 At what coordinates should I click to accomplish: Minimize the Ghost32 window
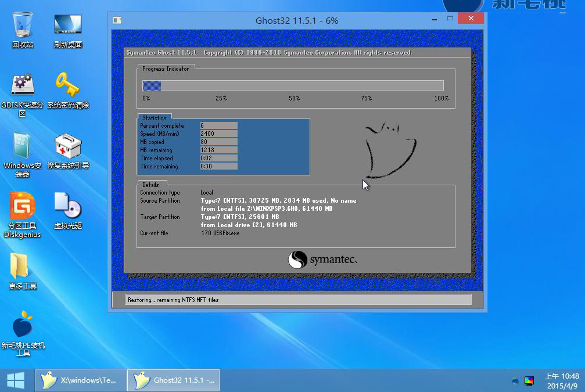pos(435,19)
